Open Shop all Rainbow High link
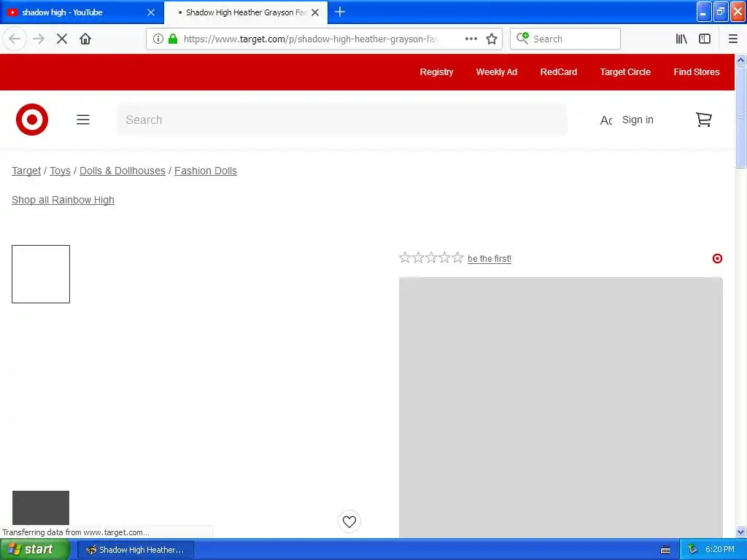The height and width of the screenshot is (560, 747). tap(63, 200)
